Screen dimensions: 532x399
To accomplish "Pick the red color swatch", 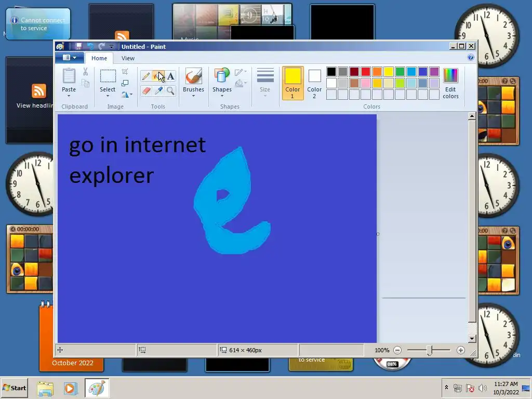I will click(366, 72).
